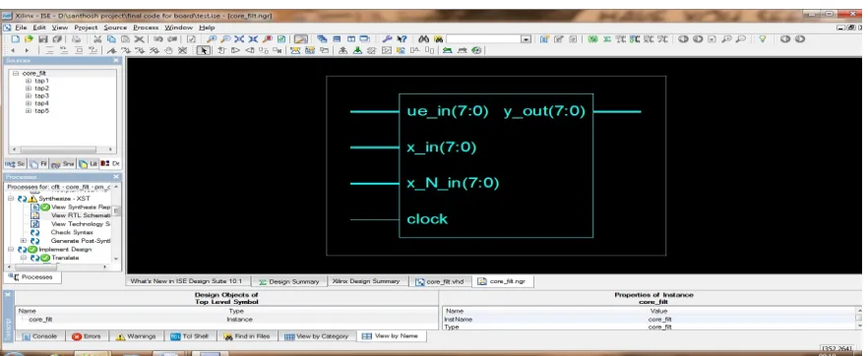The height and width of the screenshot is (356, 868).
Task: Switch to Xilinx Design Summary tab
Action: (366, 281)
